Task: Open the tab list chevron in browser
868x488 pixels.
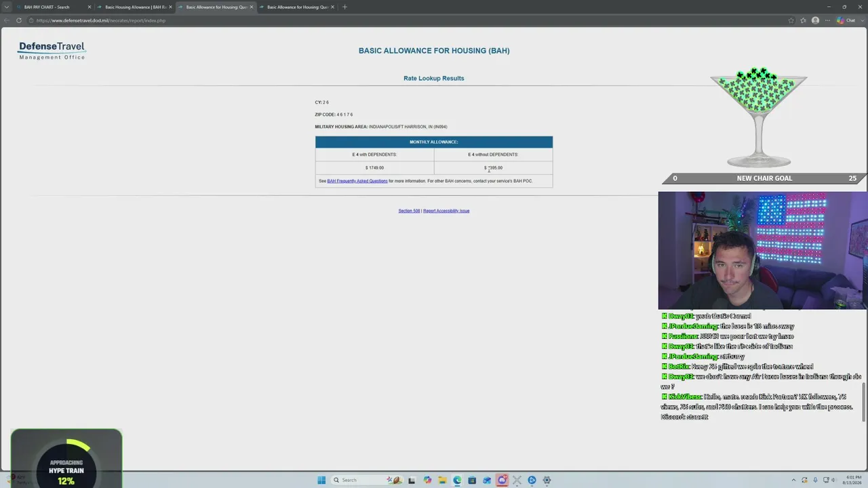Action: 7,7
